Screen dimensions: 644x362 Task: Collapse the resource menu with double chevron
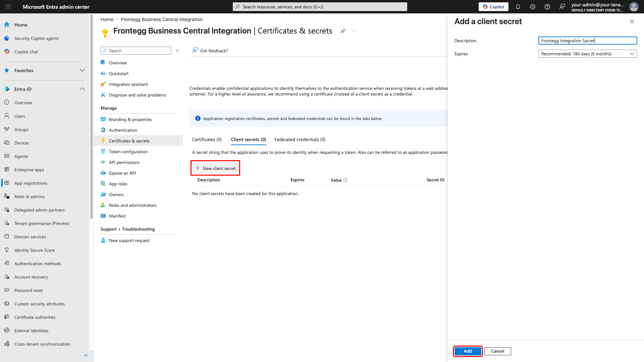pyautogui.click(x=177, y=51)
